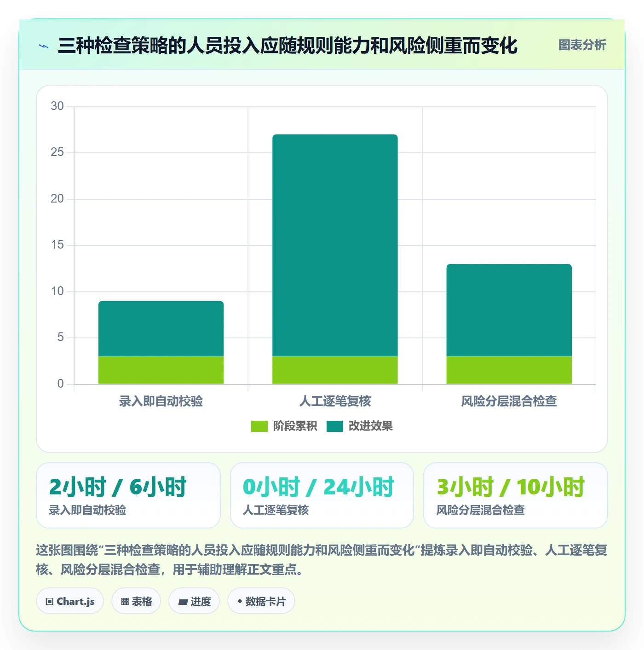Click the 表格 tag chip
This screenshot has height=650, width=644.
[x=136, y=601]
